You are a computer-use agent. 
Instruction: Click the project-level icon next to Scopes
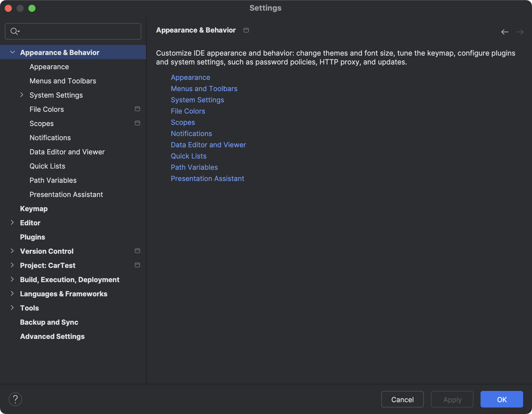[x=137, y=123]
